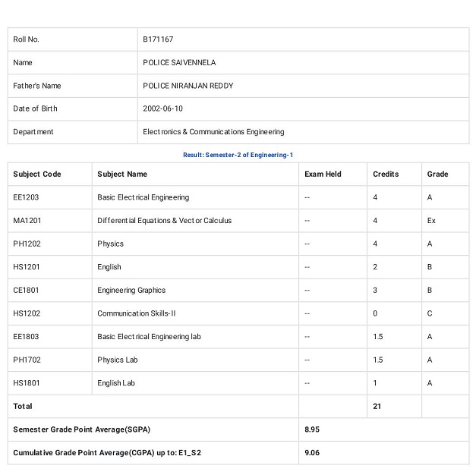
Task: Click the father's name POLICE NIRANJAN REDDY
Action: [188, 86]
